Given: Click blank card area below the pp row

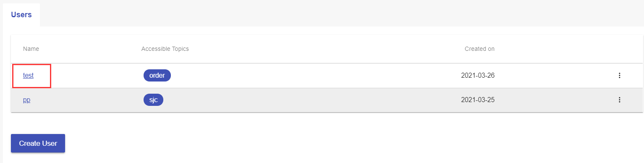Looking at the screenshot, I should click(x=327, y=119).
